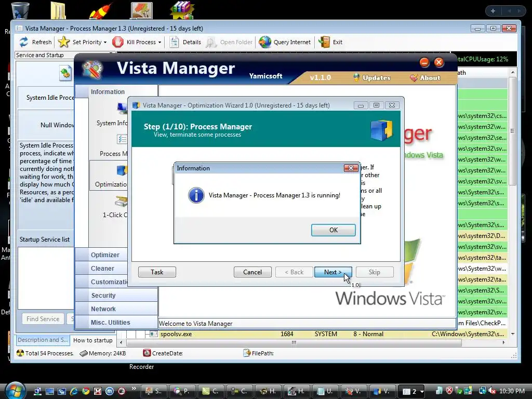Click the Memory status bar icon

84,353
